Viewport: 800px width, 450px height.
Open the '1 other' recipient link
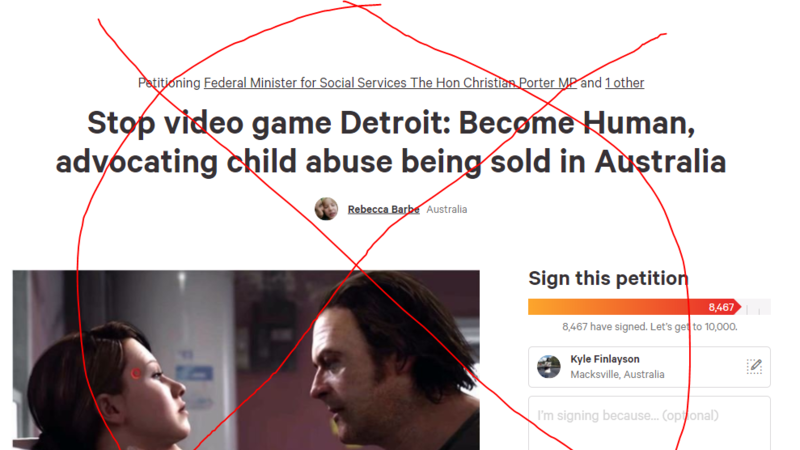(624, 83)
